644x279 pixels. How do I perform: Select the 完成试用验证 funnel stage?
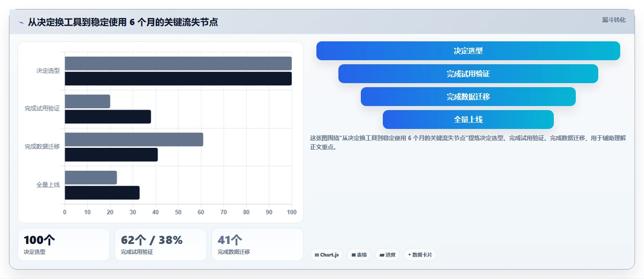(468, 74)
